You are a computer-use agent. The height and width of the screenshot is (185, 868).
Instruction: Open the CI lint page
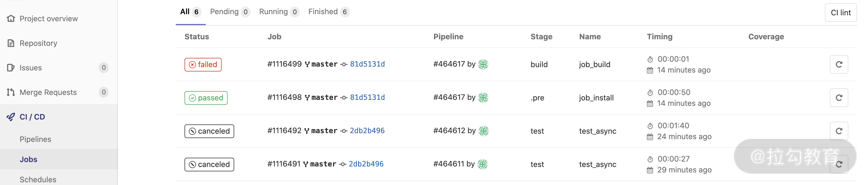pyautogui.click(x=840, y=13)
